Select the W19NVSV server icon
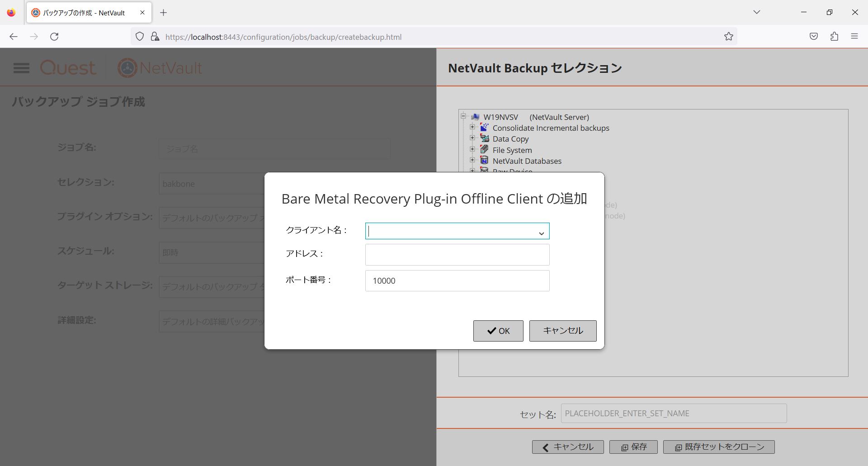The height and width of the screenshot is (466, 868). [475, 117]
